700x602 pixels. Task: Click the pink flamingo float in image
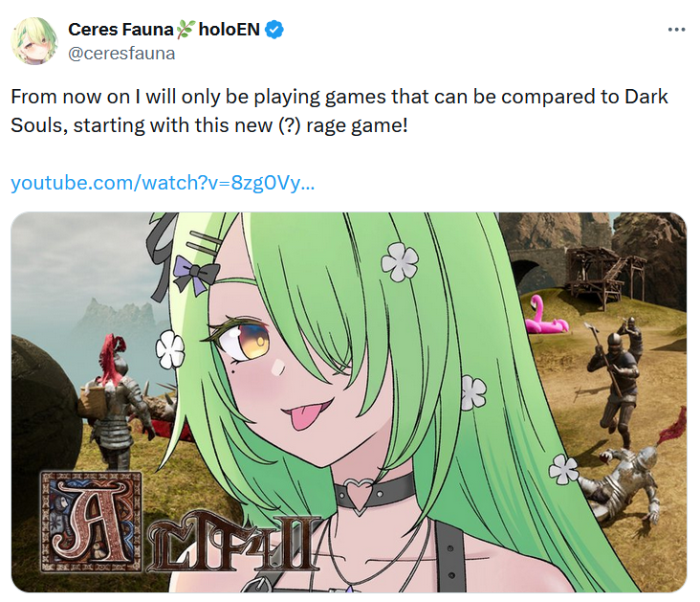tap(545, 317)
